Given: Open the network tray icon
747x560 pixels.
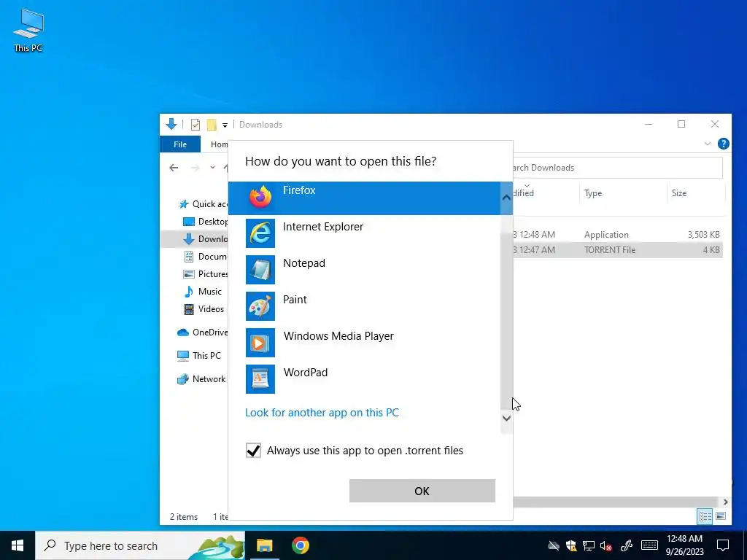Looking at the screenshot, I should click(x=589, y=545).
